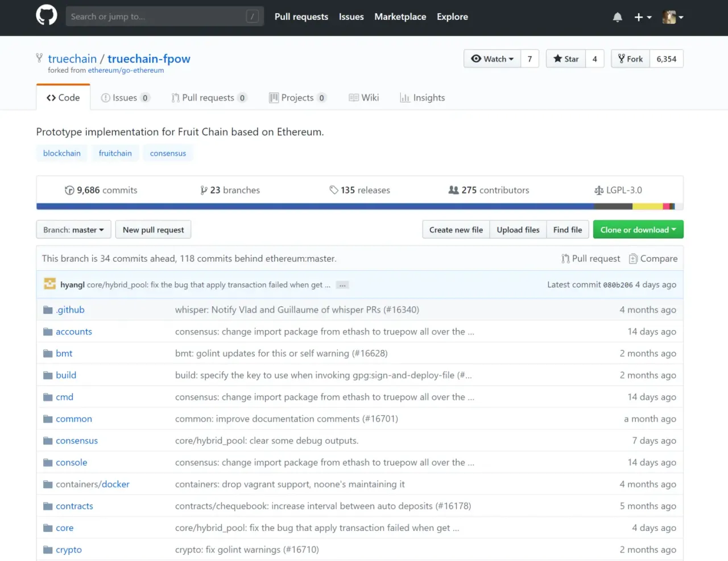728x561 pixels.
Task: Click the .github folder icon
Action: click(x=48, y=310)
